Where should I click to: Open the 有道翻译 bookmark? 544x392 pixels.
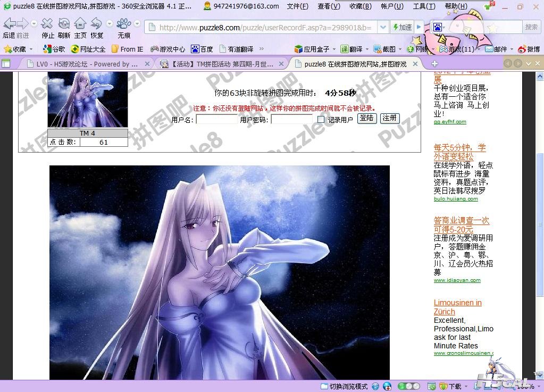tap(236, 49)
